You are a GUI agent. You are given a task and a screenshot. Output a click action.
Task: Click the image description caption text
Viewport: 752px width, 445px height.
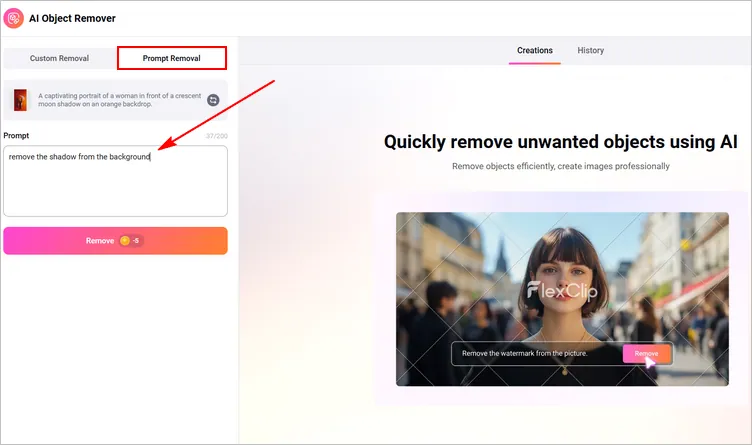119,100
